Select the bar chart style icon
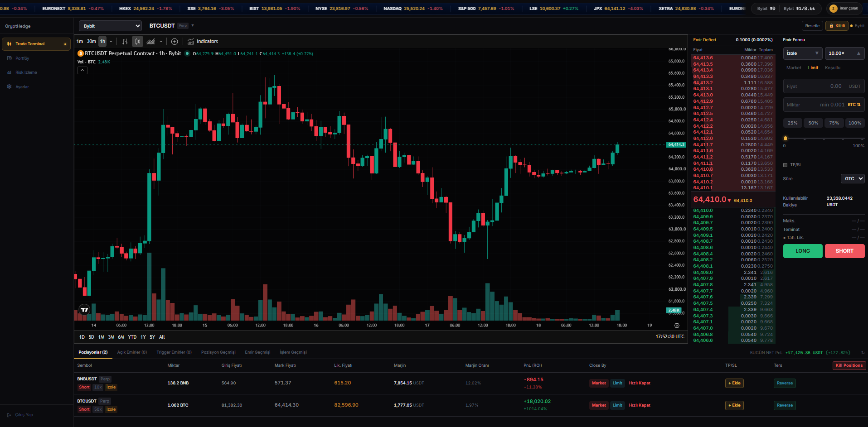868x427 pixels. (125, 41)
